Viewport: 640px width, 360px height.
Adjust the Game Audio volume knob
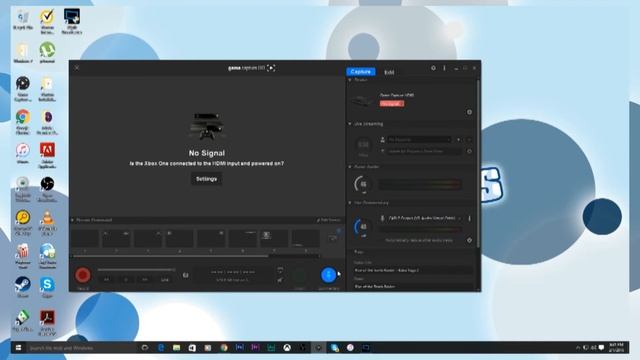coord(362,184)
